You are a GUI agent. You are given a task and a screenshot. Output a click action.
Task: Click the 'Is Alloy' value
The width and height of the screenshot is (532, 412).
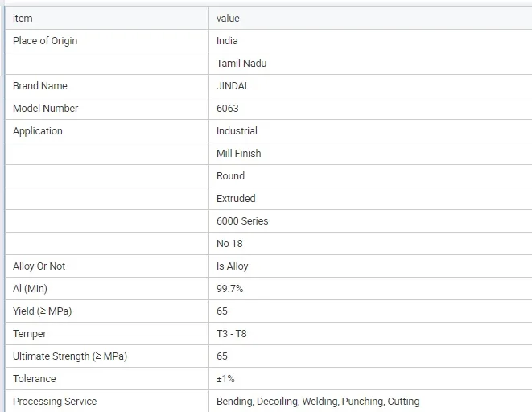point(232,266)
